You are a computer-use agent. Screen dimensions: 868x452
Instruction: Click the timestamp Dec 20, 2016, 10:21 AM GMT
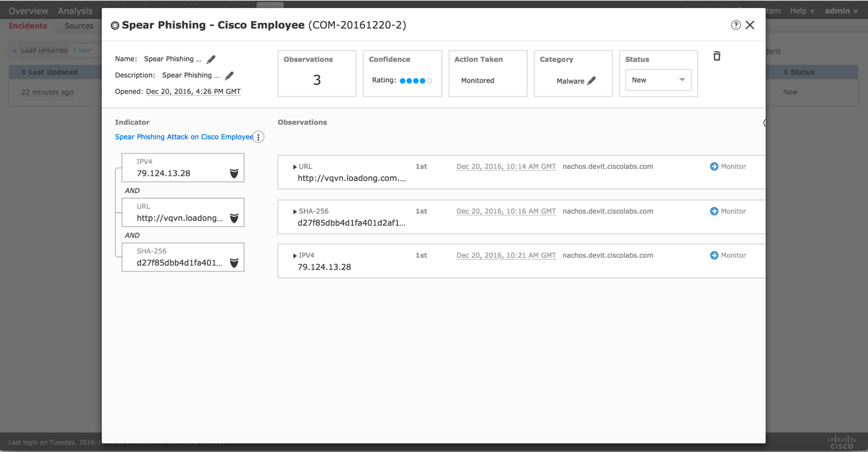coord(506,255)
